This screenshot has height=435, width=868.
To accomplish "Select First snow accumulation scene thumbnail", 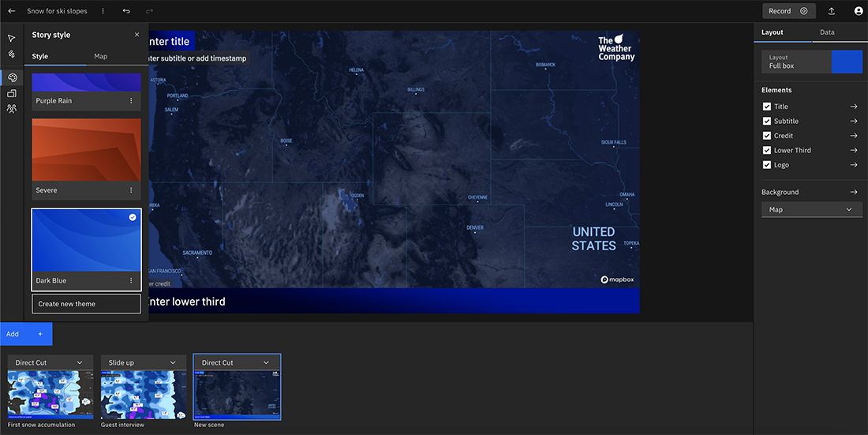I will (51, 395).
